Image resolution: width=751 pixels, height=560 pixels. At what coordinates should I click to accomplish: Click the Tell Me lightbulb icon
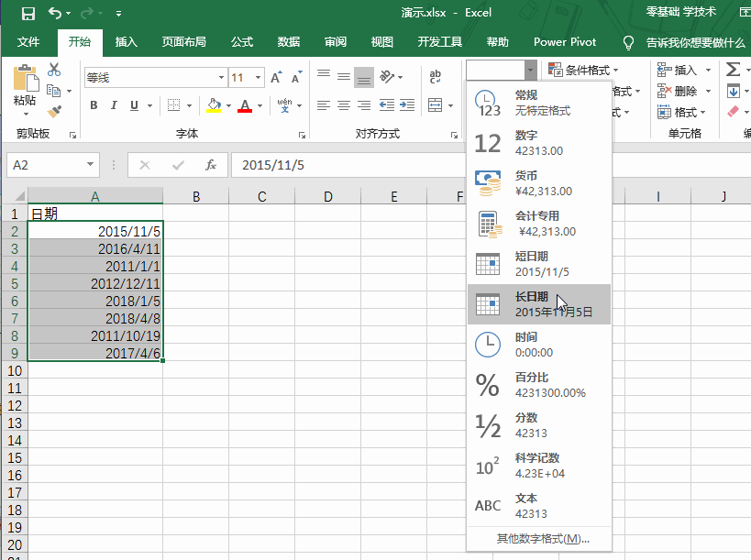tap(628, 42)
